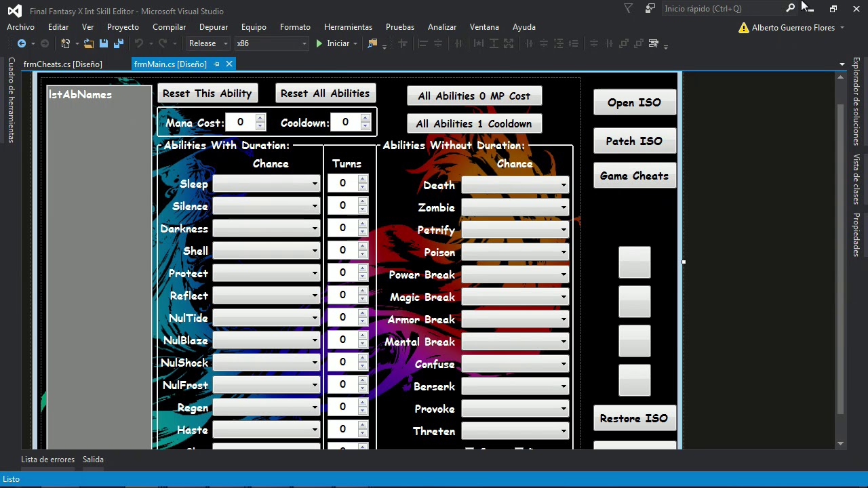Screen dimensions: 868x488
Task: Expand the Death chance combo box
Action: [563, 185]
